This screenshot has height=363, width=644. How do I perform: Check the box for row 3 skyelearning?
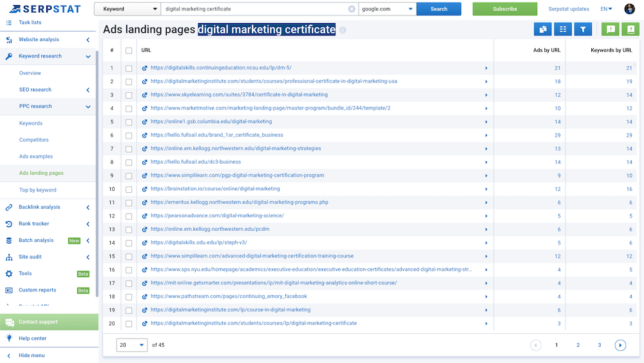click(129, 95)
